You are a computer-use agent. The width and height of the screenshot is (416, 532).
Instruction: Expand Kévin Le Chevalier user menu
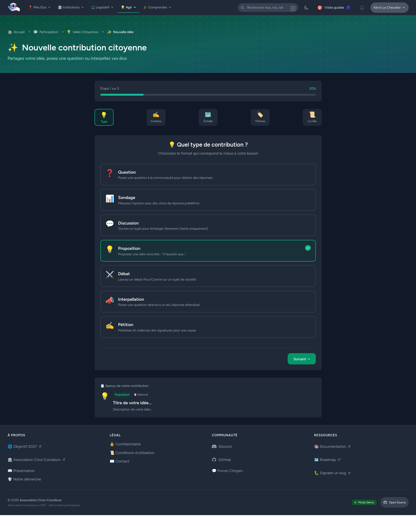click(389, 8)
